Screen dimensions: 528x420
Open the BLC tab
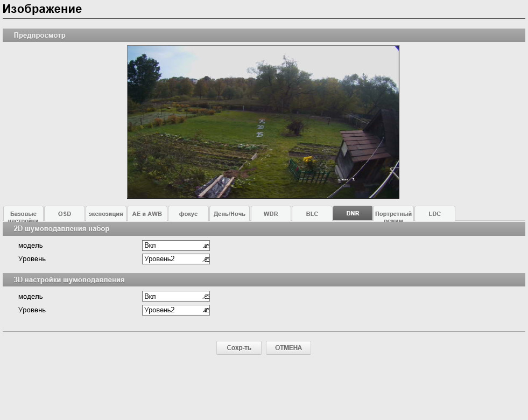(312, 214)
